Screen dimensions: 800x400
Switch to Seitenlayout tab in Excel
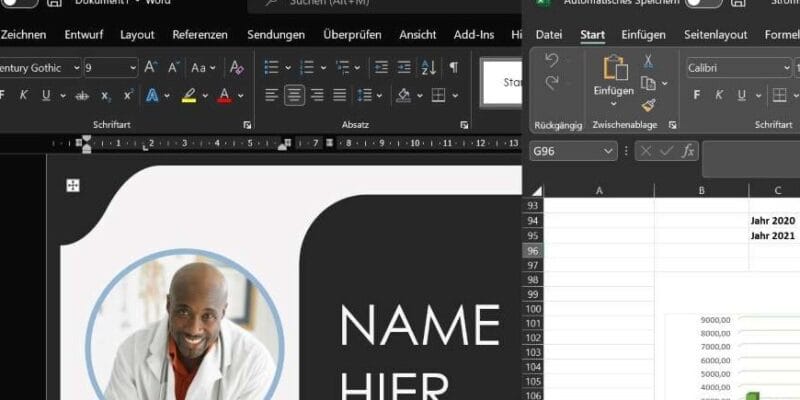[715, 34]
